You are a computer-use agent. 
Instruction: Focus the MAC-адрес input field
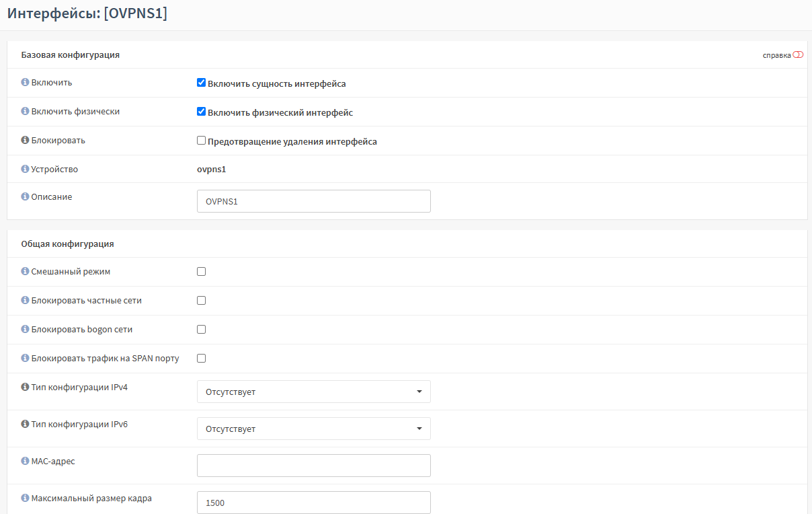coord(313,466)
